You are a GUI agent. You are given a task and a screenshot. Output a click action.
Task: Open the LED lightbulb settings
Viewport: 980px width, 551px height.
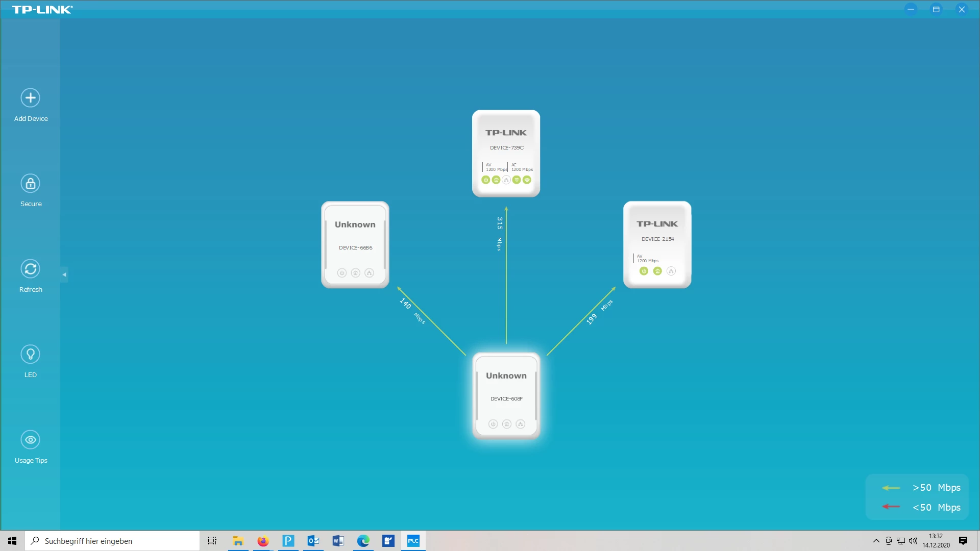31,354
